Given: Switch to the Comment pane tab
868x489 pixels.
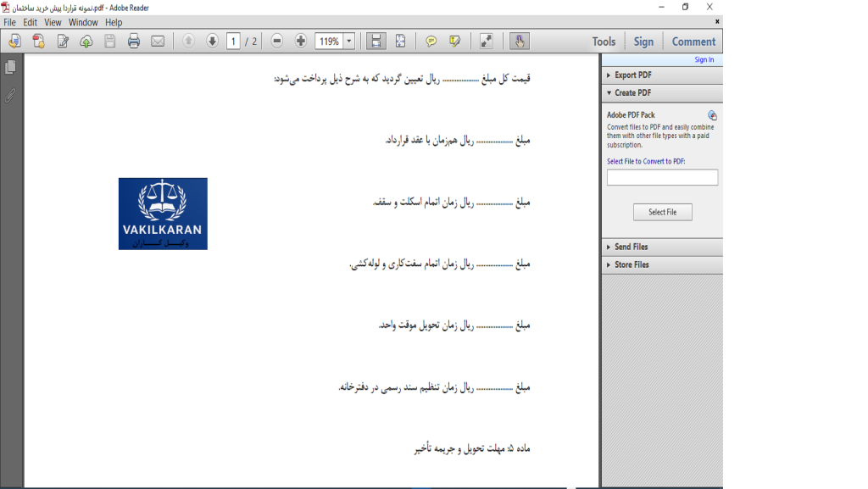Looking at the screenshot, I should pyautogui.click(x=693, y=42).
